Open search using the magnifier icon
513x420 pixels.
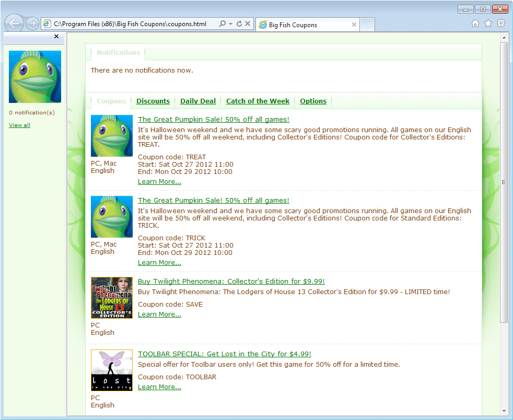(x=221, y=24)
